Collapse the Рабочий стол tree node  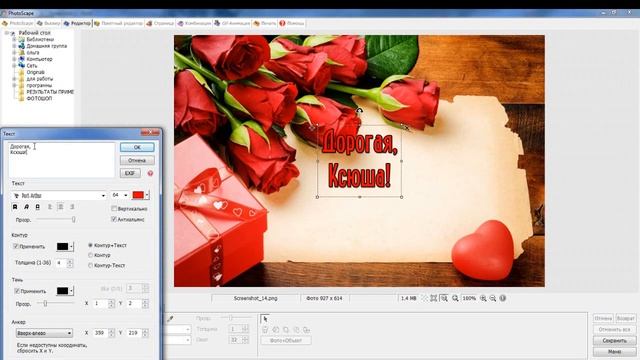(7, 33)
